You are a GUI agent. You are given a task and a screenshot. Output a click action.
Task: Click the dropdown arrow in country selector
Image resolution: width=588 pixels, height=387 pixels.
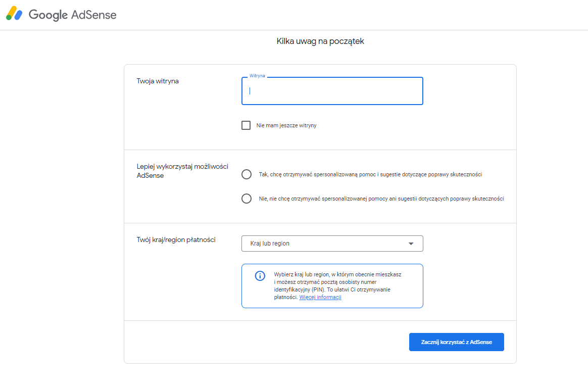[x=411, y=244]
